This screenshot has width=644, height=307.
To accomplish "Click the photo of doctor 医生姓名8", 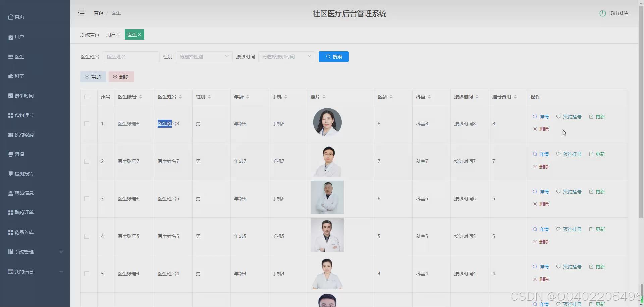I will click(x=327, y=122).
